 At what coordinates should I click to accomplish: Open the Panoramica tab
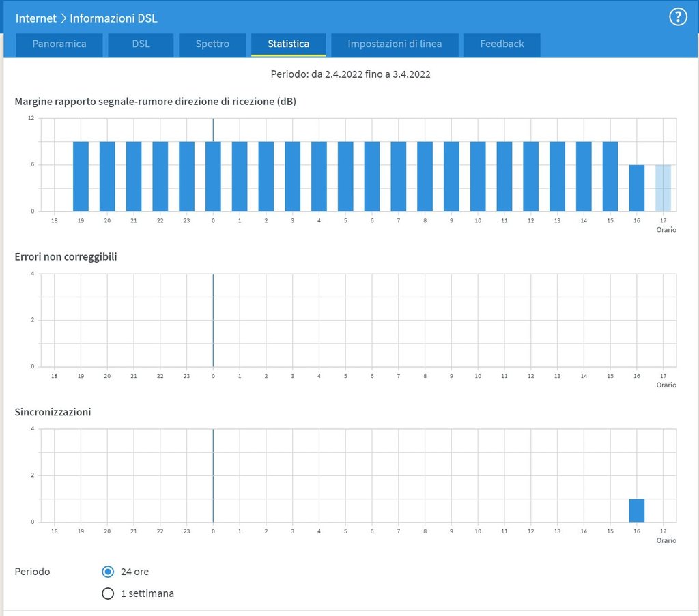[x=59, y=44]
